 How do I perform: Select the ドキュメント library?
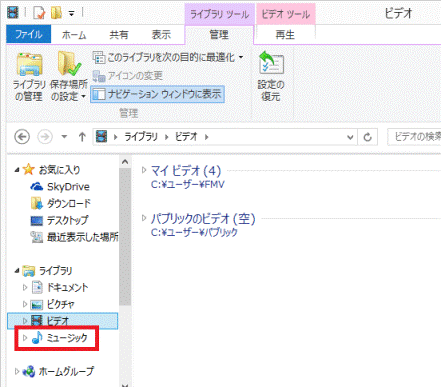(68, 287)
